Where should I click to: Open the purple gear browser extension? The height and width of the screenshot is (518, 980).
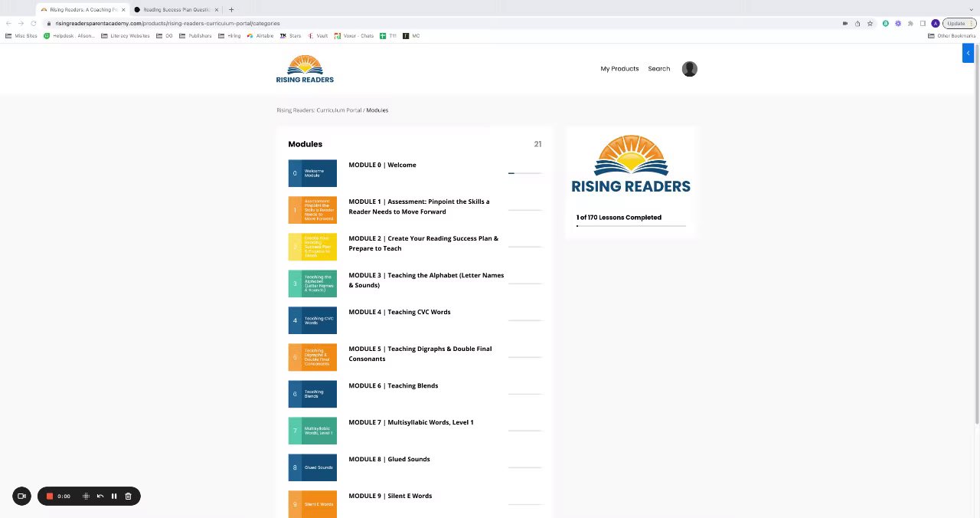point(898,23)
